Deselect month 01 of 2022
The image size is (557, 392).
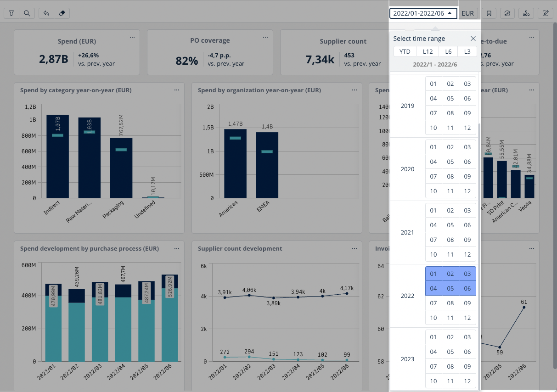(x=433, y=274)
